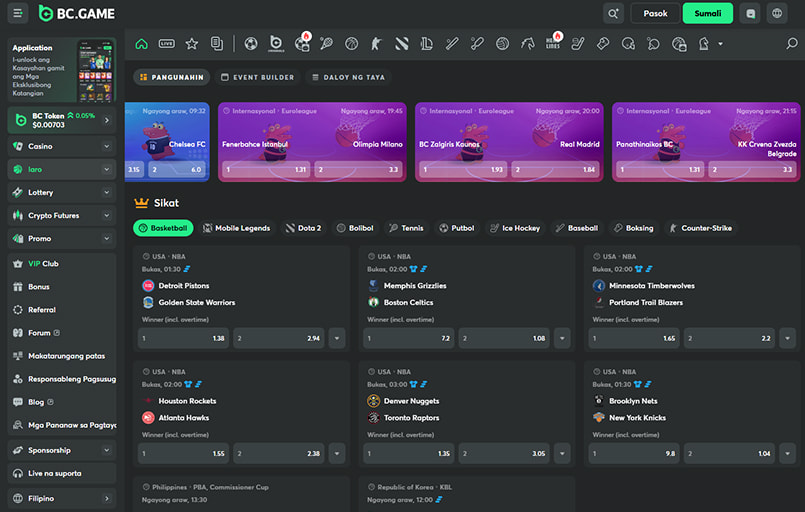The height and width of the screenshot is (512, 805).
Task: Select the Tennis sport filter
Action: (406, 228)
